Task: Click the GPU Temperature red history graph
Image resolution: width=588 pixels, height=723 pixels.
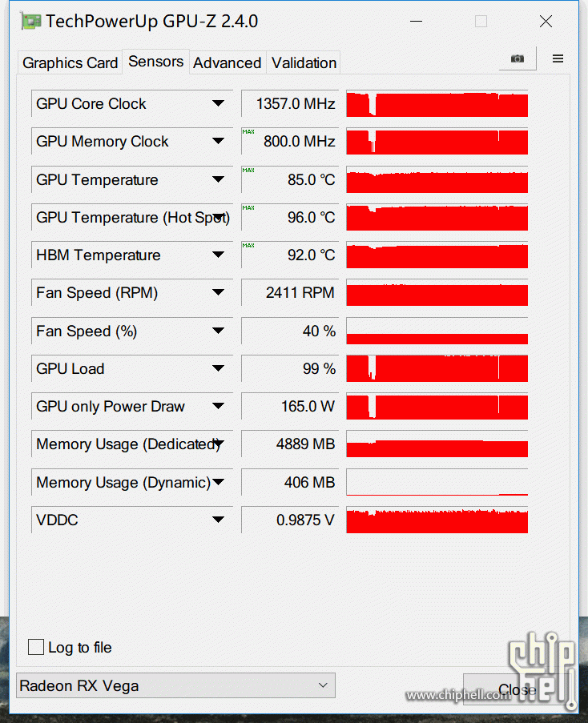Action: point(437,179)
